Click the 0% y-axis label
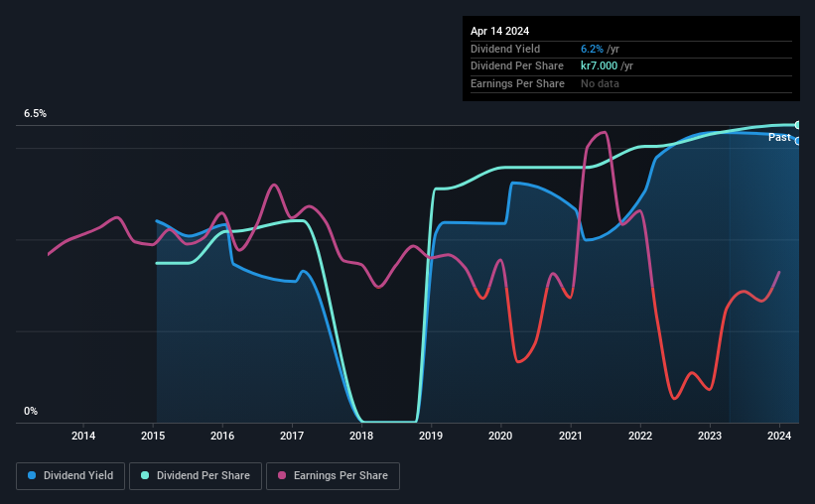Image resolution: width=815 pixels, height=504 pixels. tap(31, 411)
